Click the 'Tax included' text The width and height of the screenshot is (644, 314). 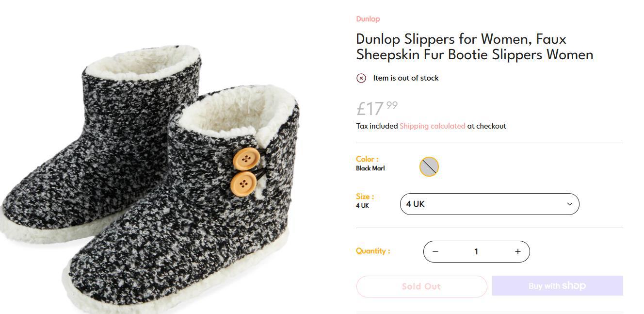(x=377, y=126)
